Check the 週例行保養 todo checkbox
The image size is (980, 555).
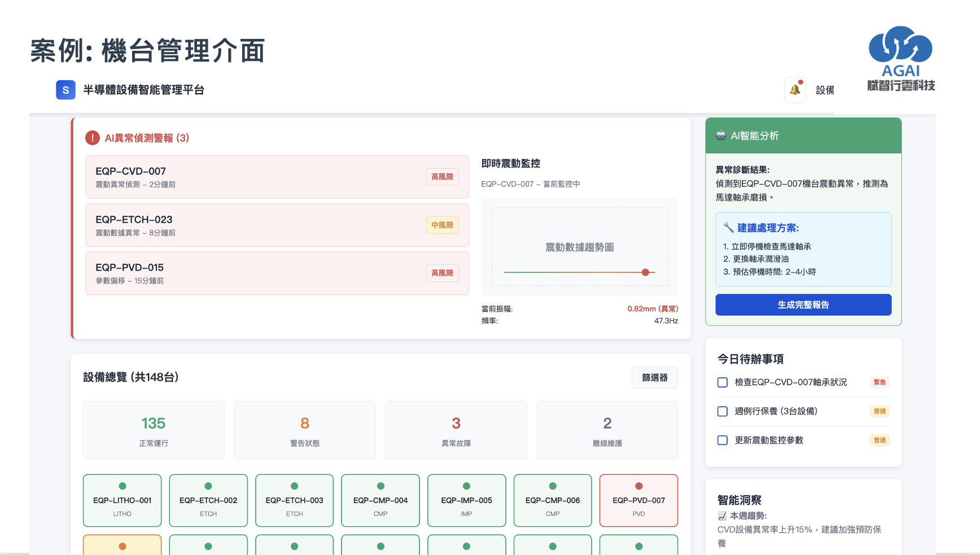(722, 412)
